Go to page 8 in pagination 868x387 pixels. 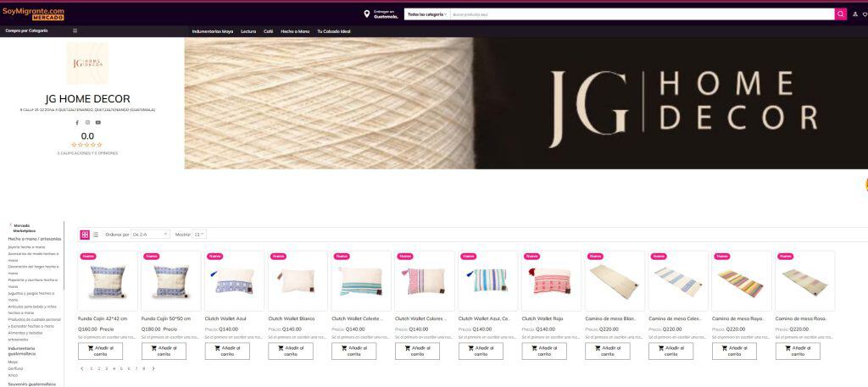click(x=144, y=368)
